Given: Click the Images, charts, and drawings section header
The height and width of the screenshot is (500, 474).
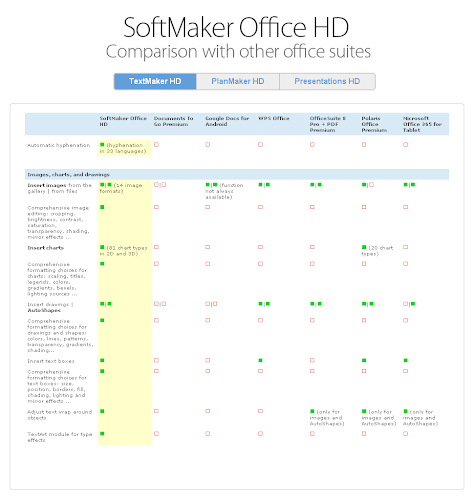Looking at the screenshot, I should coord(68,175).
